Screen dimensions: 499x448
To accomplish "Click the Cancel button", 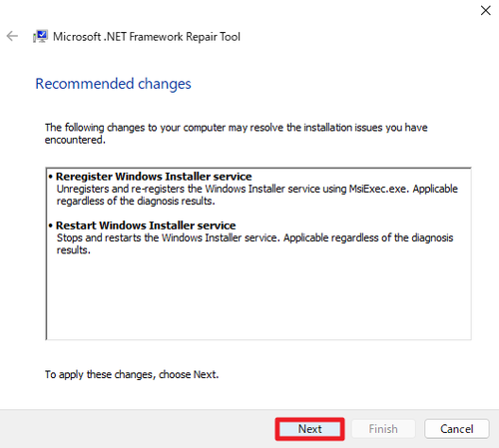I will (457, 429).
